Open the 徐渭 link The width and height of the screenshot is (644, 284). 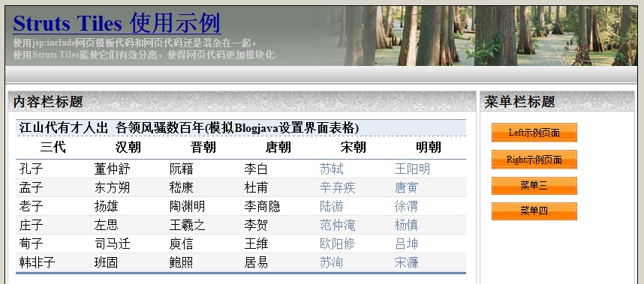point(406,206)
